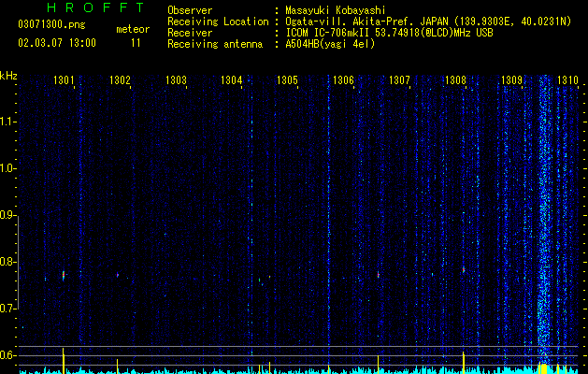This screenshot has width=588, height=374.
Task: Click the 1303 time marker
Action: pyautogui.click(x=176, y=79)
